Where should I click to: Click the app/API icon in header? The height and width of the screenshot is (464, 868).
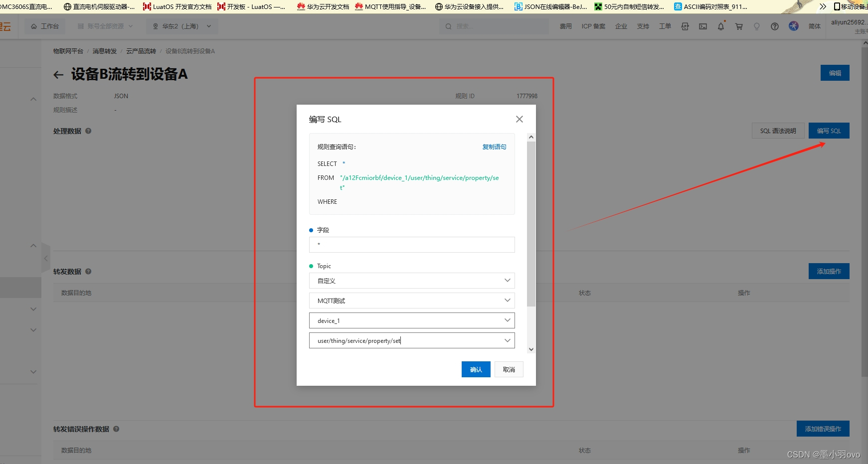click(685, 26)
